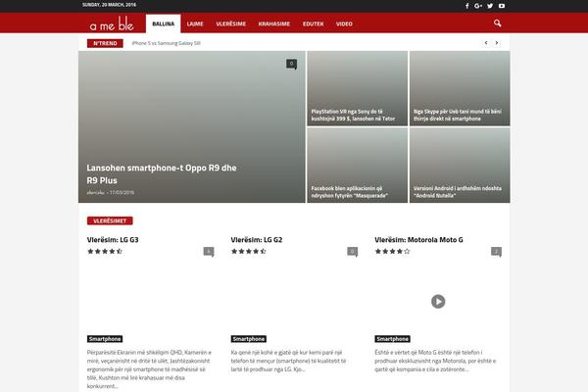Image resolution: width=588 pixels, height=392 pixels.
Task: Click comment bubble for LG G3 review
Action: (209, 252)
